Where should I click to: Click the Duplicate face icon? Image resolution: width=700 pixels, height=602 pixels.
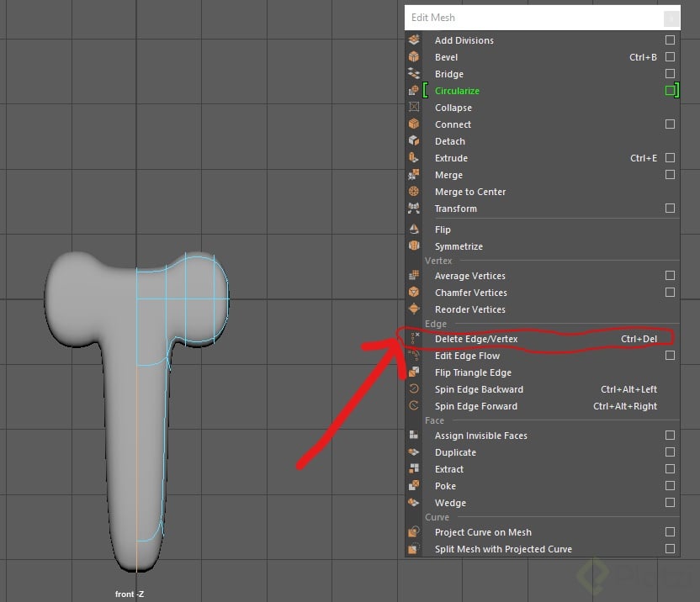[414, 452]
